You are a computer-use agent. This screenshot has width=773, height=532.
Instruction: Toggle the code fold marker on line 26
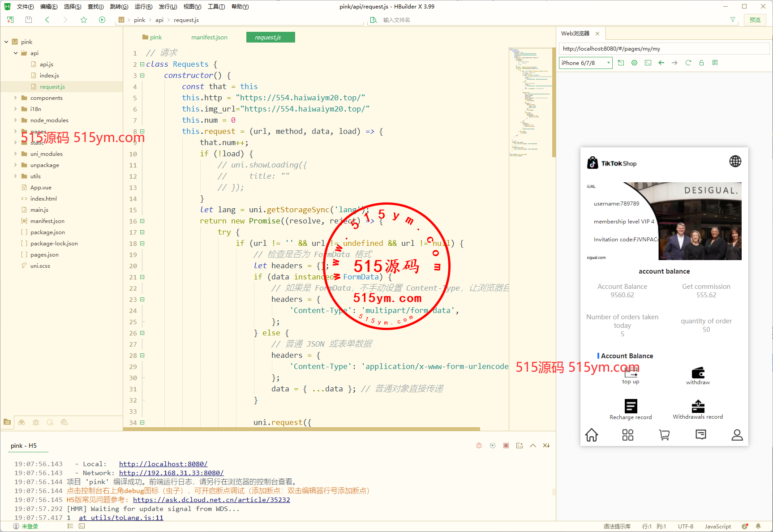[142, 333]
